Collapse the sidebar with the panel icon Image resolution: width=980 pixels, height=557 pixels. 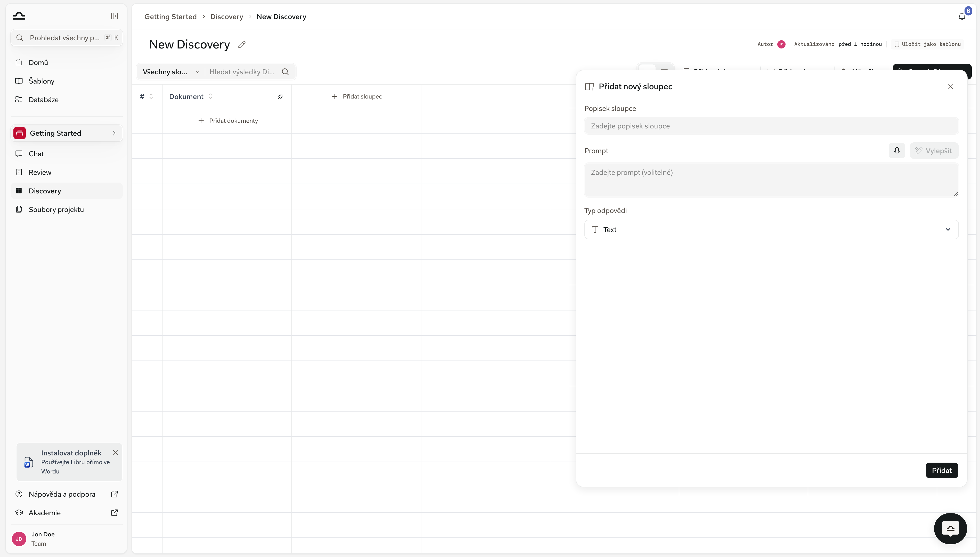tap(114, 16)
